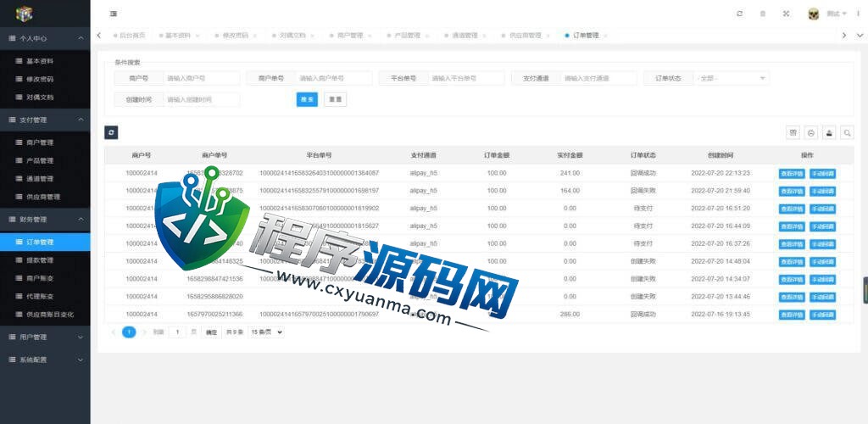Screen dimensions: 868x424
Task: Click the magnifier search icon above the table
Action: (847, 133)
